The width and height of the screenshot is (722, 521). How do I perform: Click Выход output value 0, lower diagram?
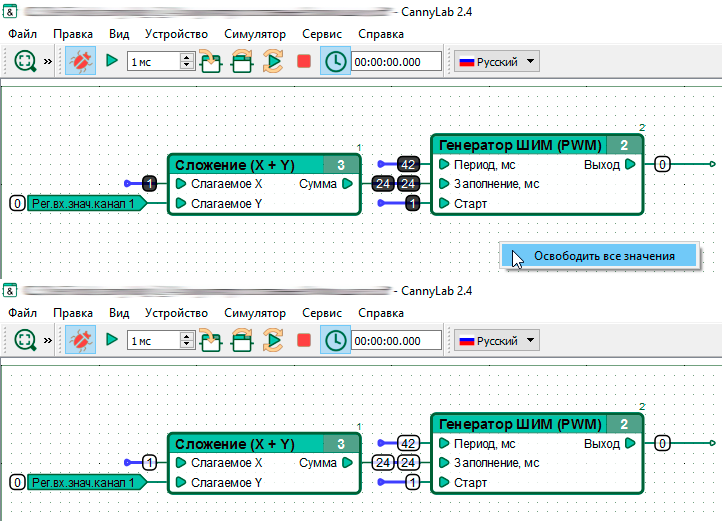point(662,443)
